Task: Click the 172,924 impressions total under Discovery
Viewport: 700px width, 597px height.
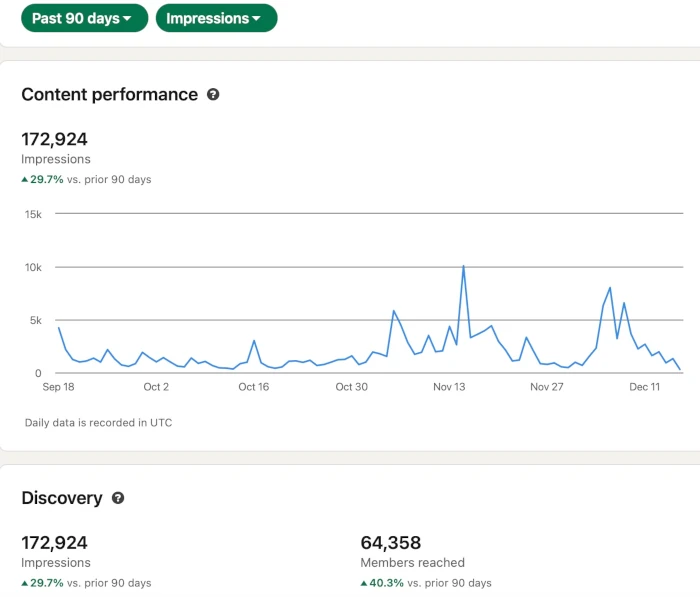Action: tap(54, 543)
